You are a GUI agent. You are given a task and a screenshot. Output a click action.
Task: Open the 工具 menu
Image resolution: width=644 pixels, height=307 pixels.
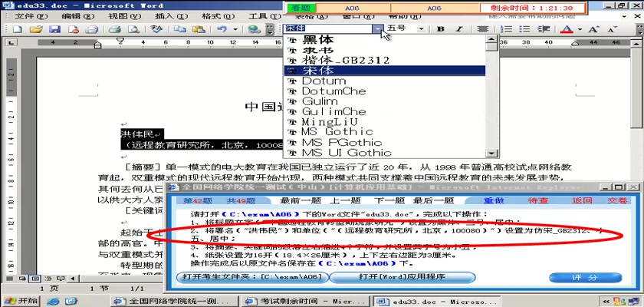265,16
